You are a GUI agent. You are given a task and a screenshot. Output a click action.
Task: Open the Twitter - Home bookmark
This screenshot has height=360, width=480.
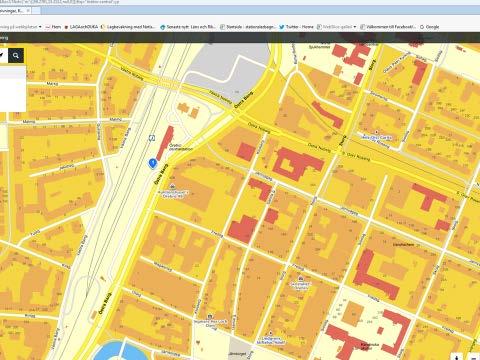(x=296, y=27)
